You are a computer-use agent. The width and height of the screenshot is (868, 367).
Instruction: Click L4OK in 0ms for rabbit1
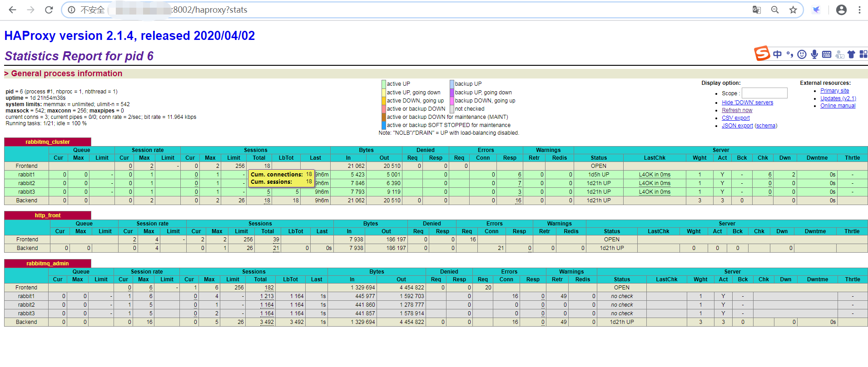point(655,175)
